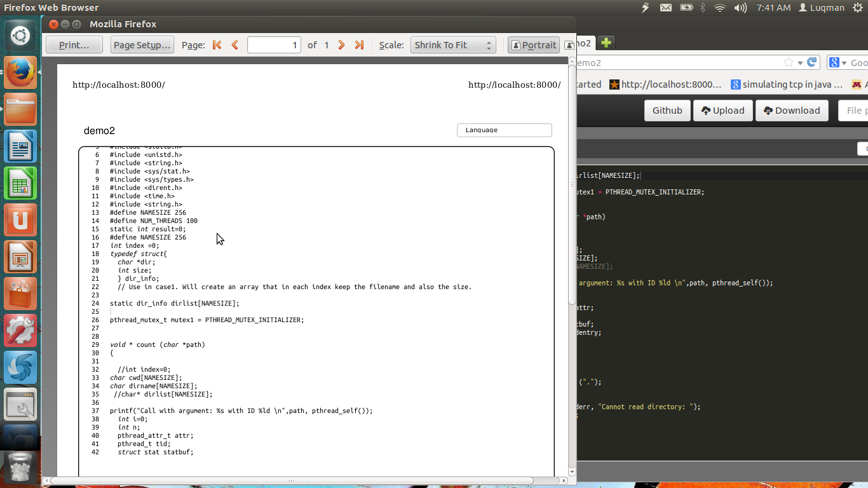868x488 pixels.
Task: Go to next page in print preview
Action: tap(342, 45)
